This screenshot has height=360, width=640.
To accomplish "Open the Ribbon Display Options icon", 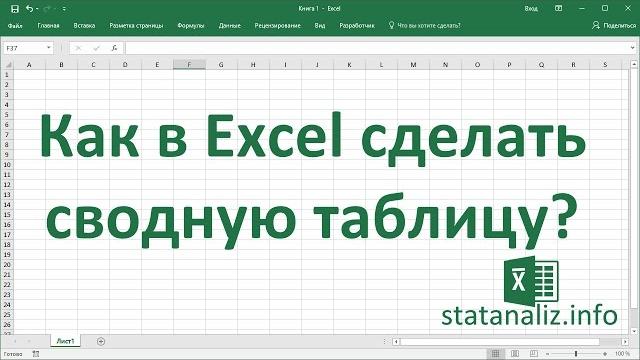I will click(x=558, y=8).
